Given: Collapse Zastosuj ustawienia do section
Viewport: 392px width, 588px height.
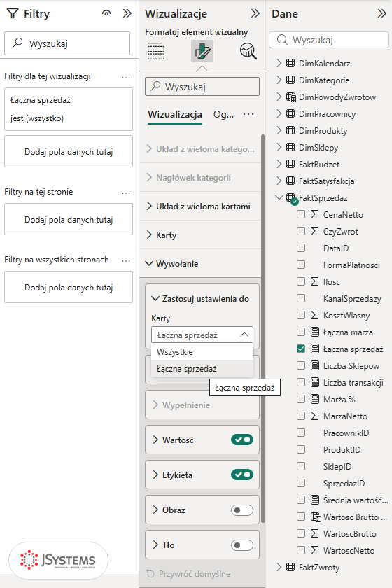Looking at the screenshot, I should click(202, 299).
